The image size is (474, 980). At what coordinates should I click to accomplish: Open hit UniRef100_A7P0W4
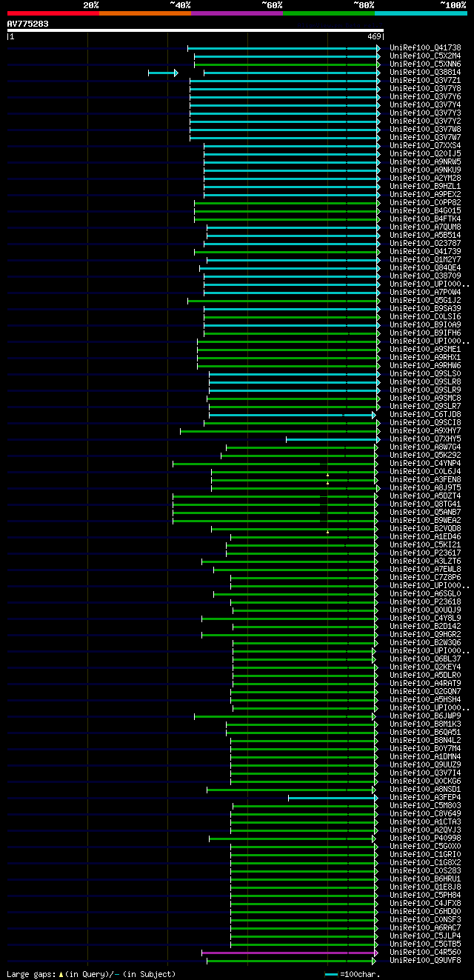tap(425, 292)
